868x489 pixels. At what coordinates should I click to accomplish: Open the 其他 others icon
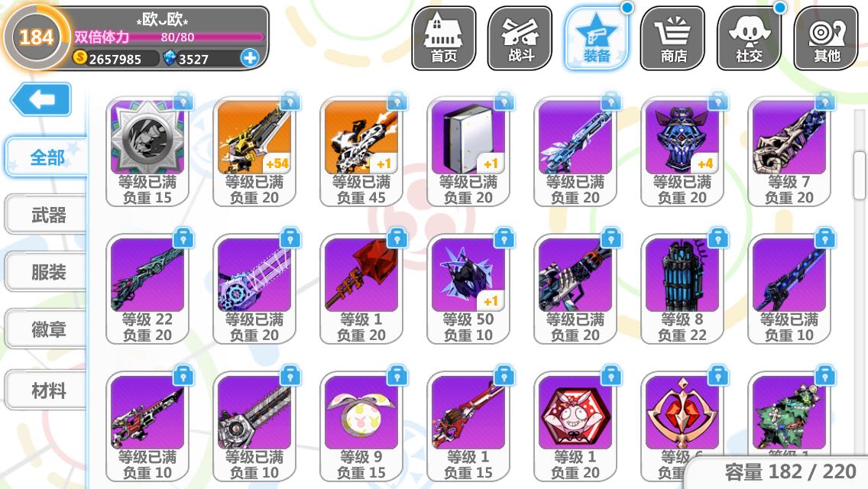pyautogui.click(x=826, y=38)
